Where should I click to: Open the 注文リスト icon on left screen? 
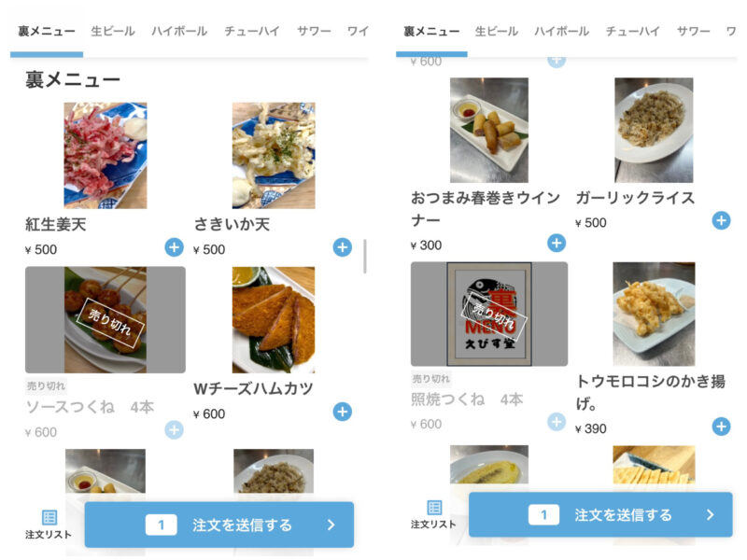[49, 525]
